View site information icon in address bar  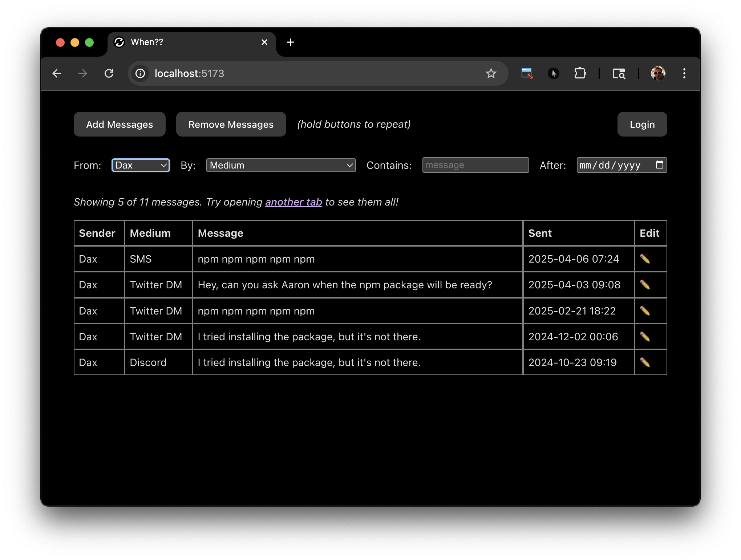point(140,73)
